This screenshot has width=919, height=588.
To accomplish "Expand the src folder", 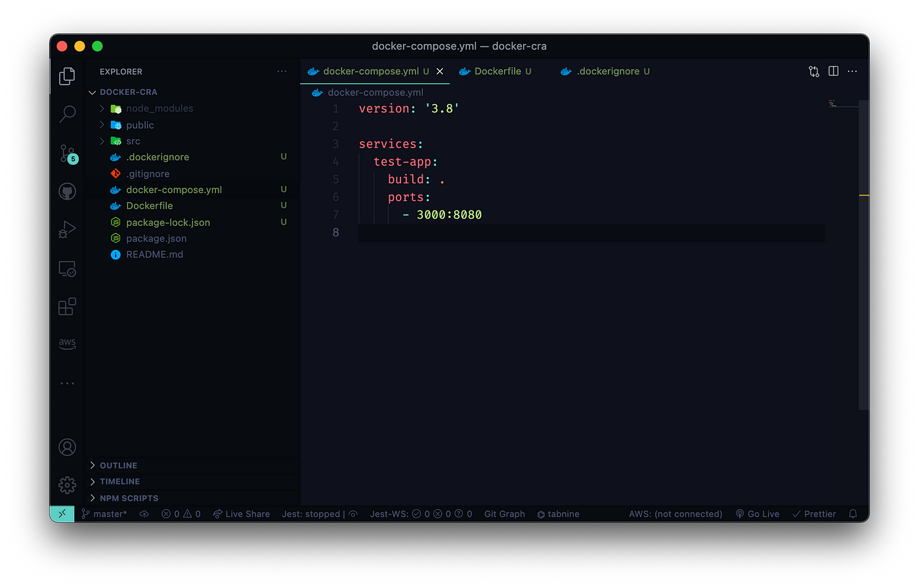I will click(102, 141).
